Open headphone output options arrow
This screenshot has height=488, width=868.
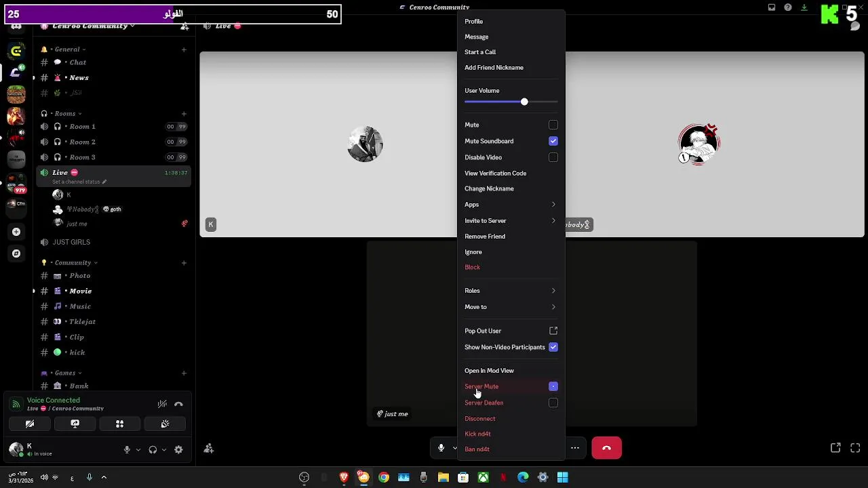pyautogui.click(x=164, y=449)
